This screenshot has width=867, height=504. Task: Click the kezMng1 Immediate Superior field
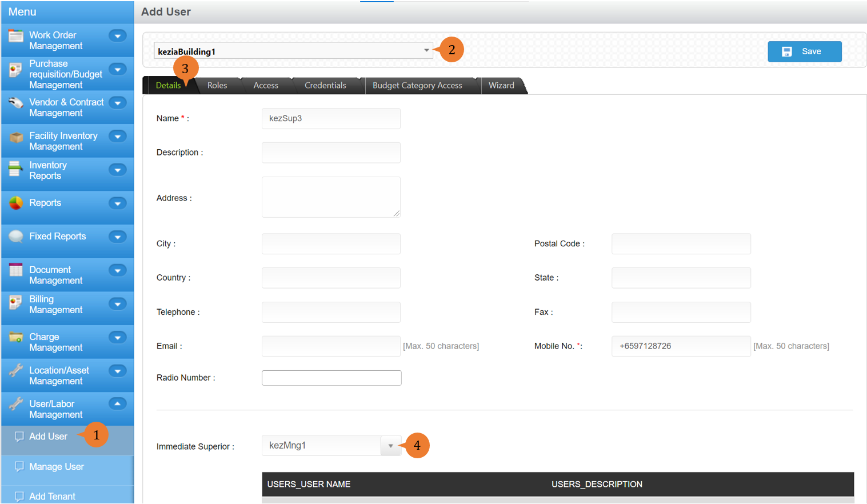click(x=321, y=446)
